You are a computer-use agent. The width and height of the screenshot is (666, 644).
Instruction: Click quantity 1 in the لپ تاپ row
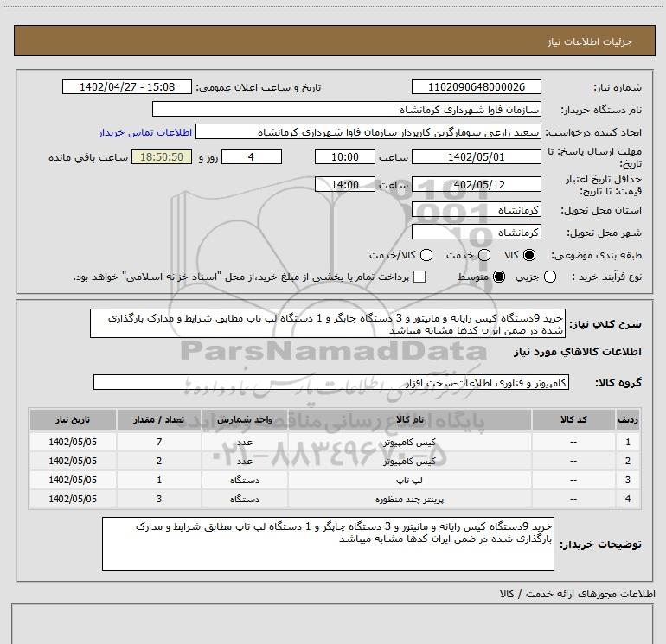(x=159, y=480)
